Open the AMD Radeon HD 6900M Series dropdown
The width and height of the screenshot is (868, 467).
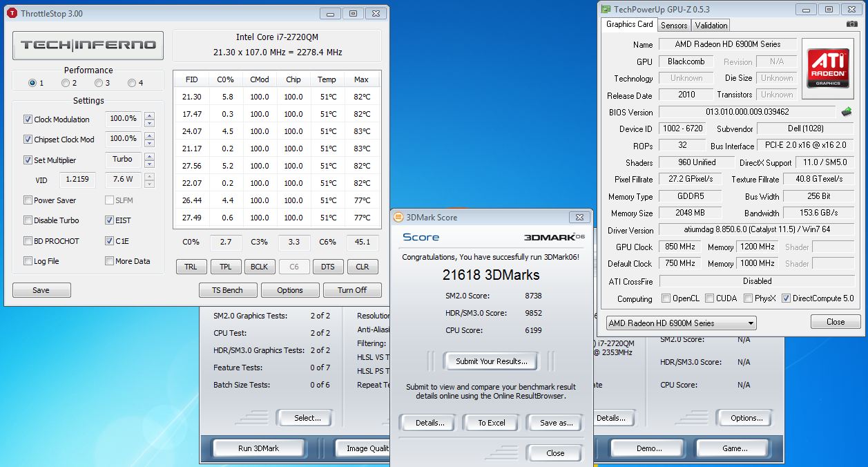[x=681, y=323]
